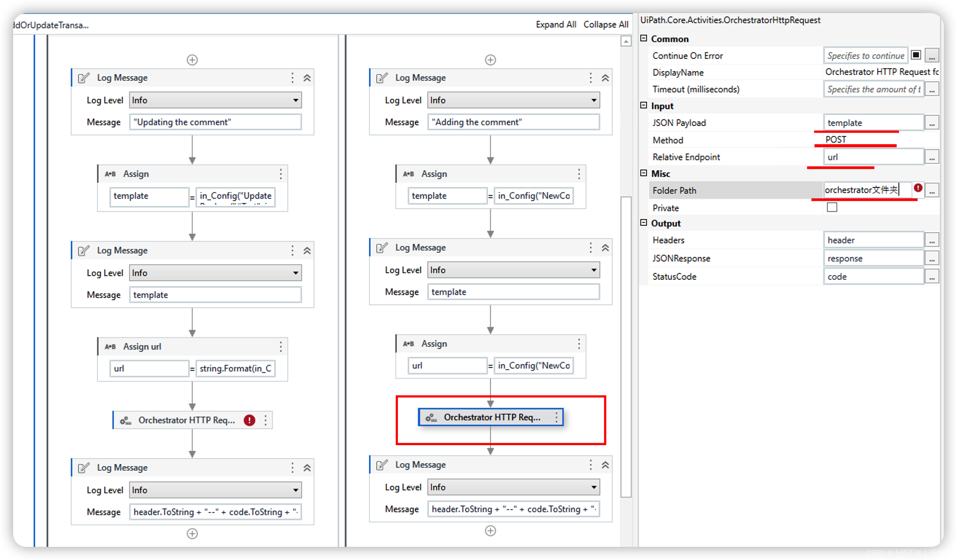Collapse the Output section in the properties panel
This screenshot has width=957, height=560.
(643, 223)
